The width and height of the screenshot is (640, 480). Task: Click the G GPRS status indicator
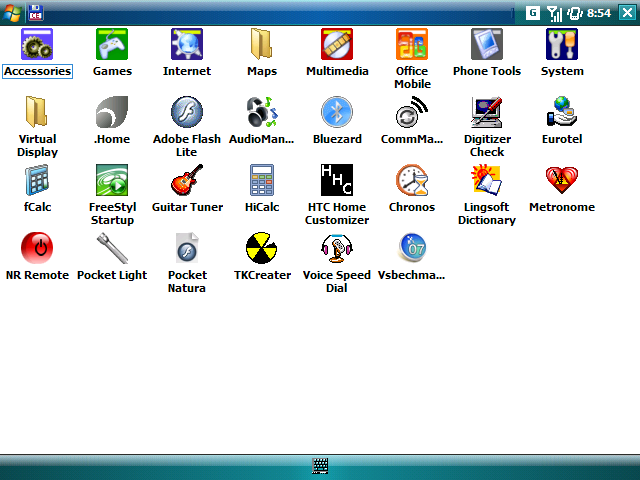[533, 13]
